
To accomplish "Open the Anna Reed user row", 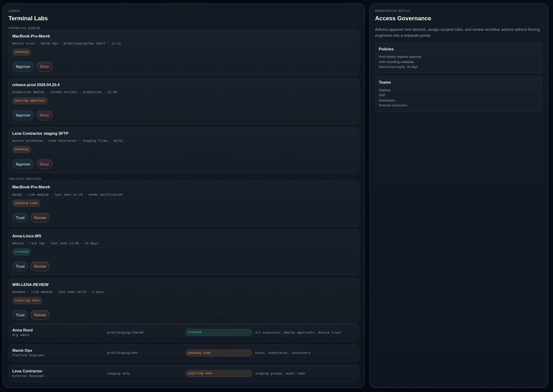I will tap(184, 332).
